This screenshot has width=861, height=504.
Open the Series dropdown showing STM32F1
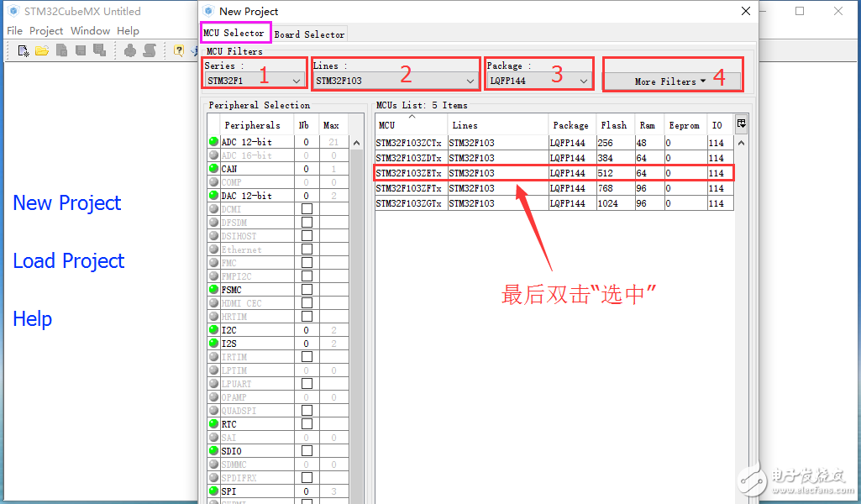255,81
